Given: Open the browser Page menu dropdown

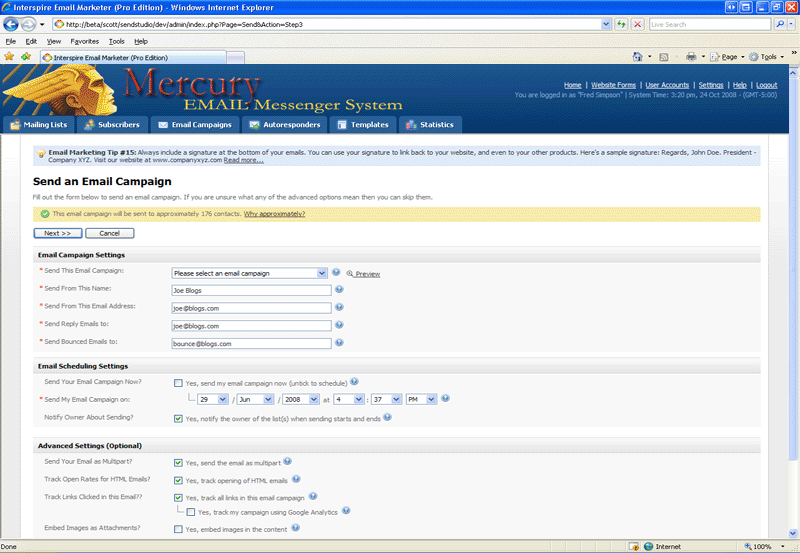Looking at the screenshot, I should point(728,57).
